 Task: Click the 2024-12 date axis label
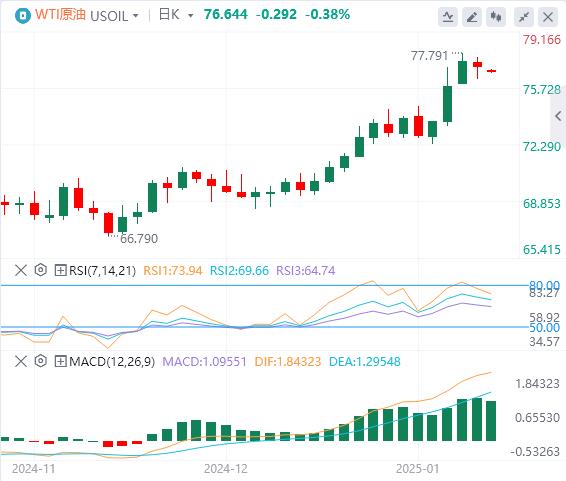tap(226, 469)
